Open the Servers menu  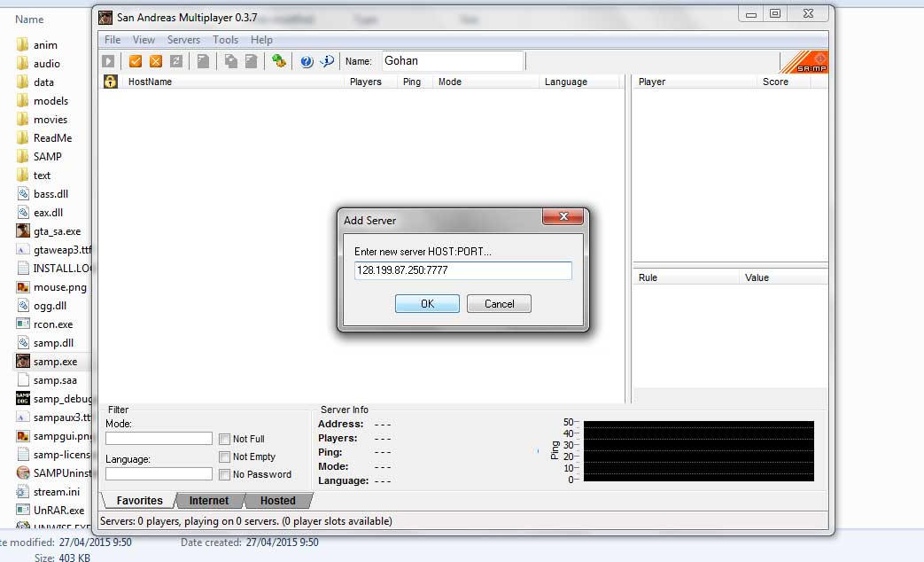[x=184, y=40]
